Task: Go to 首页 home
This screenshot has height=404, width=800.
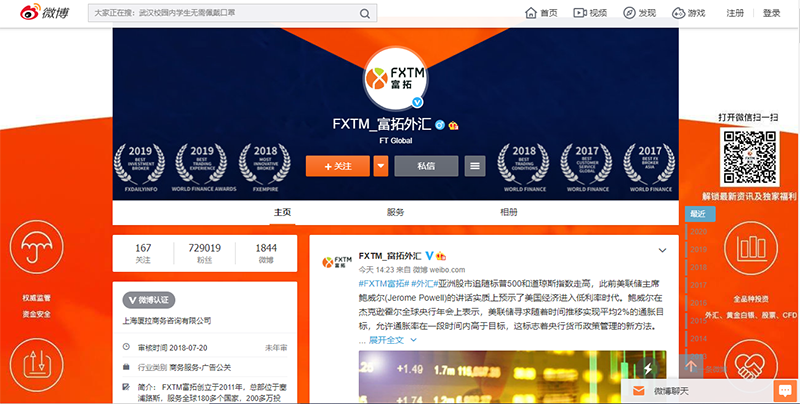Action: (541, 13)
